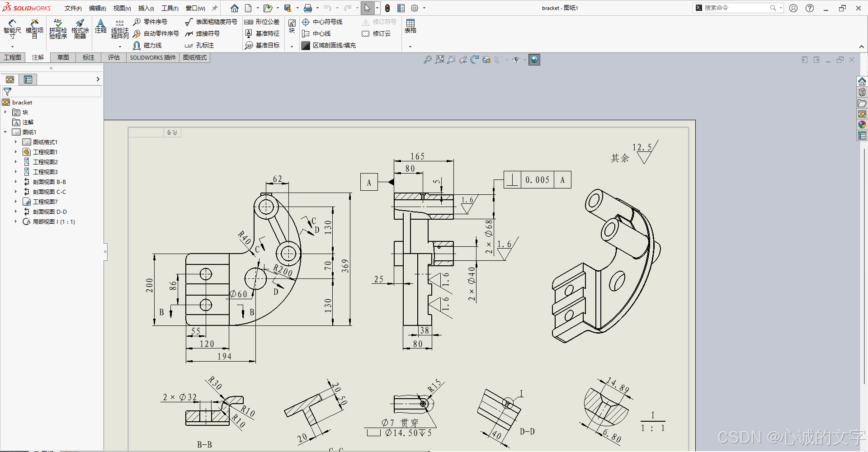Click the Tables (表格) icon

[410, 26]
